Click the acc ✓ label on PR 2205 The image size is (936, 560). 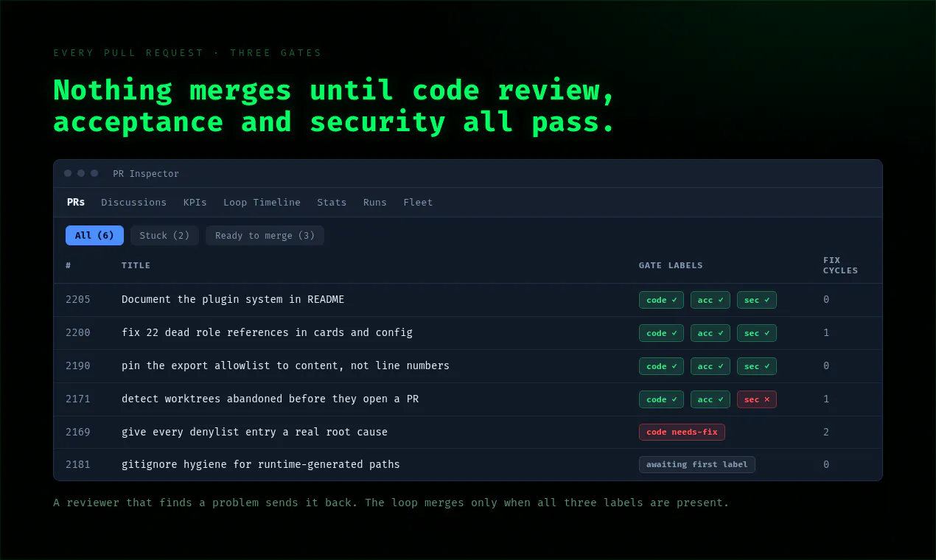(710, 300)
